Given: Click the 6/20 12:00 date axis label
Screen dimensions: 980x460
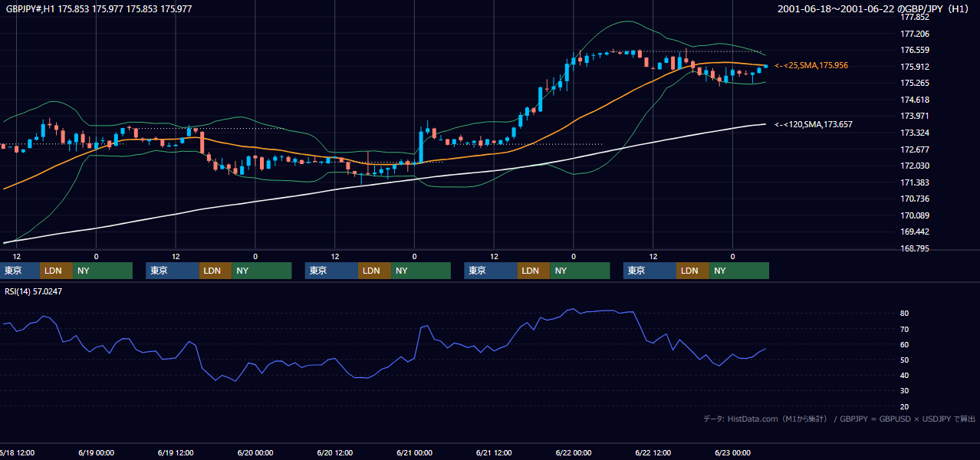Looking at the screenshot, I should 335,452.
